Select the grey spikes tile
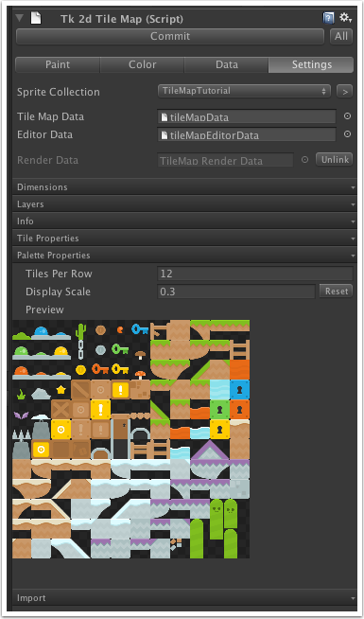The height and width of the screenshot is (619, 364). (22, 435)
